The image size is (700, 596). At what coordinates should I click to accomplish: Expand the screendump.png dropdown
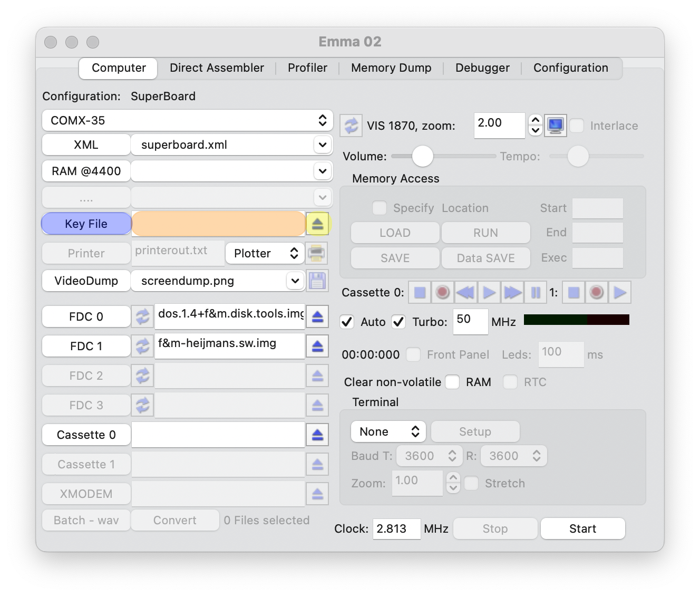[295, 281]
